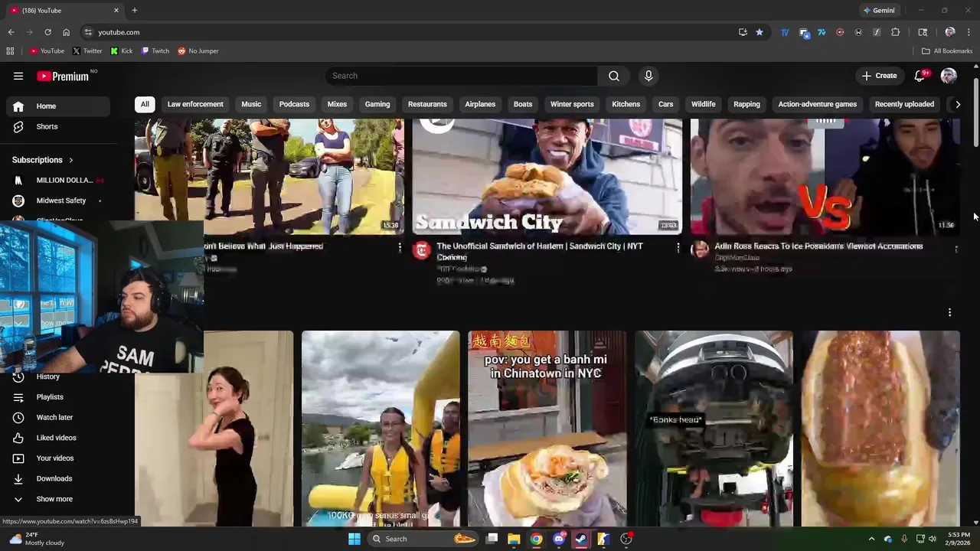Open the chili hot dog short
The width and height of the screenshot is (980, 551).
point(880,429)
